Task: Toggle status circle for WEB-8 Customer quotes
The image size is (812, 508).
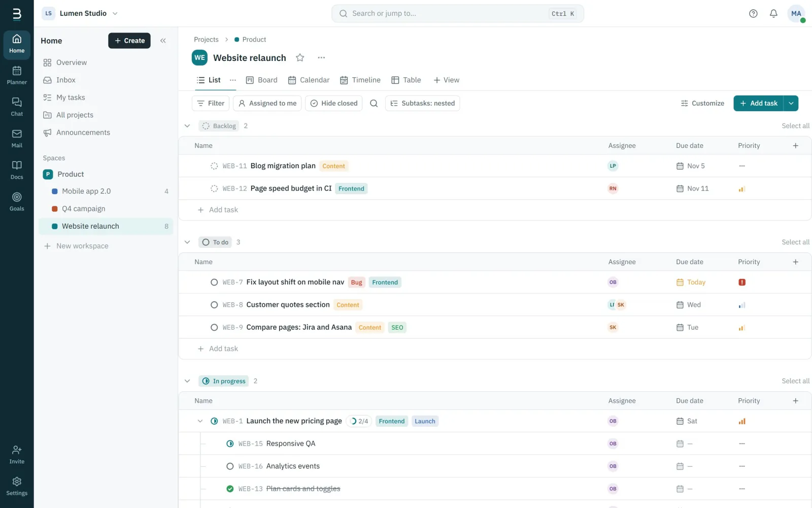Action: point(214,305)
